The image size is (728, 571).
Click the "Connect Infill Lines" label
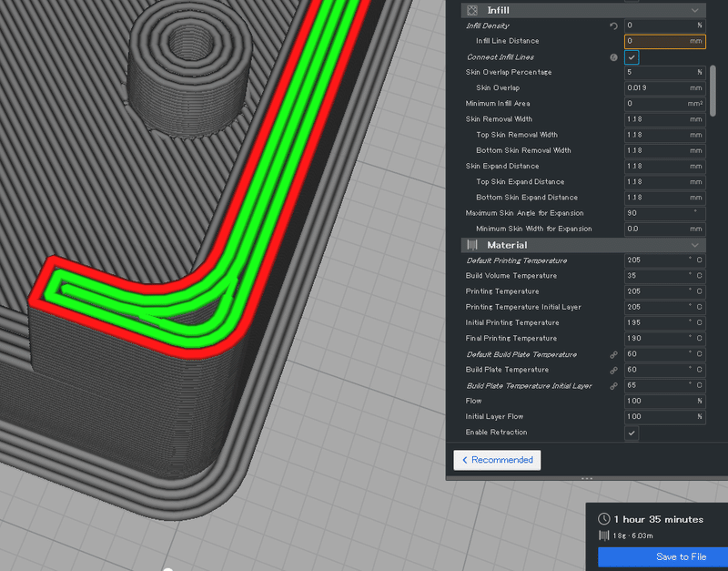pyautogui.click(x=500, y=57)
